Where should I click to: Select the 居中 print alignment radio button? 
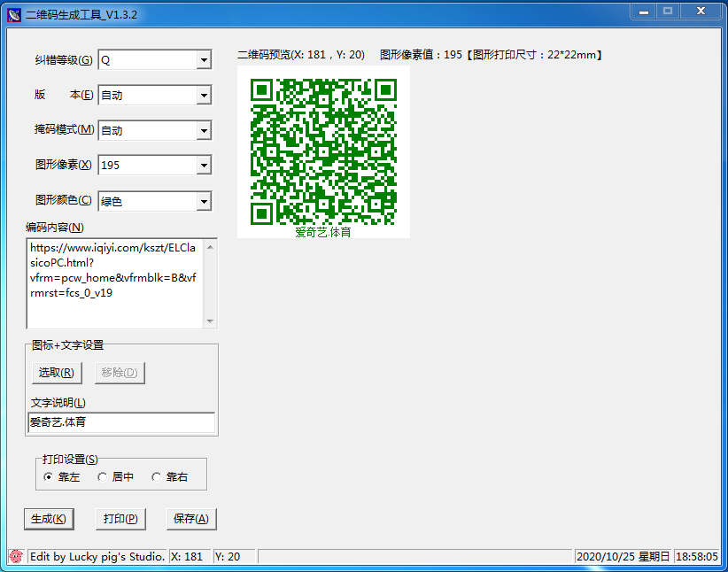pos(102,477)
